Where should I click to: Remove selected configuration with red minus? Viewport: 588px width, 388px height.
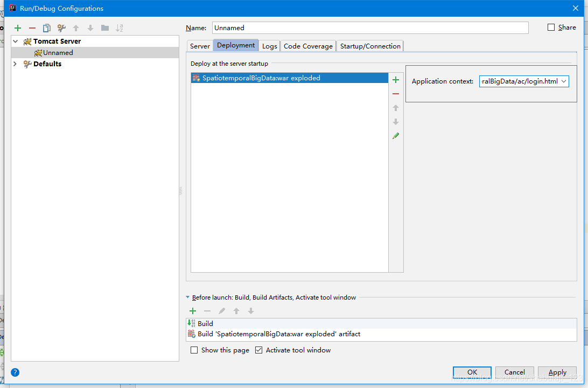[32, 28]
